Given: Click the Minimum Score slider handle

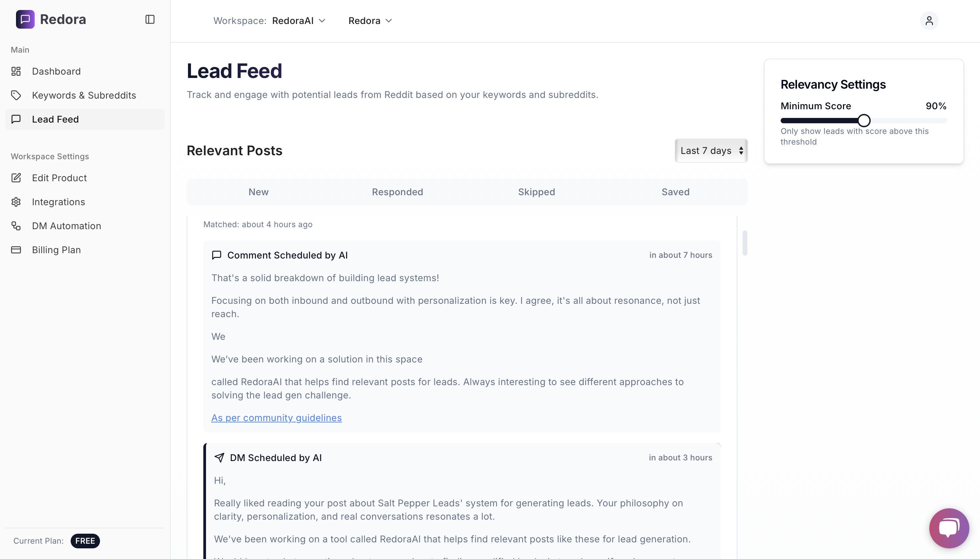Looking at the screenshot, I should 864,121.
